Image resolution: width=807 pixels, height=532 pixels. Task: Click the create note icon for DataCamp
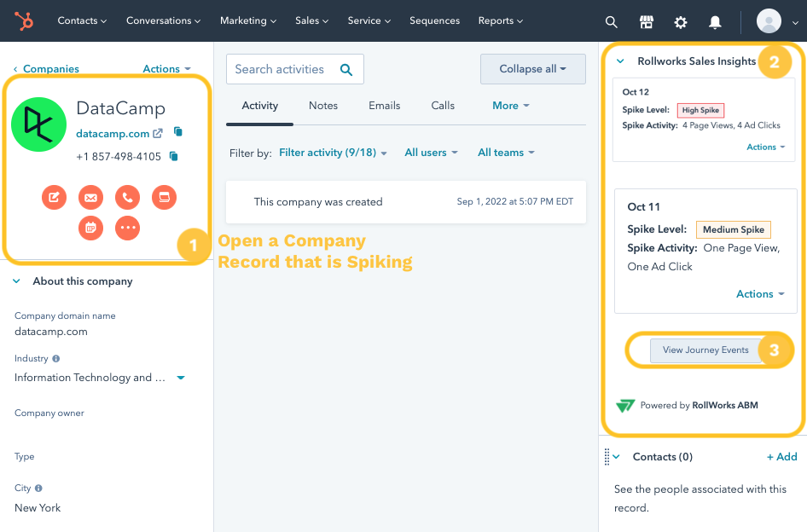54,198
